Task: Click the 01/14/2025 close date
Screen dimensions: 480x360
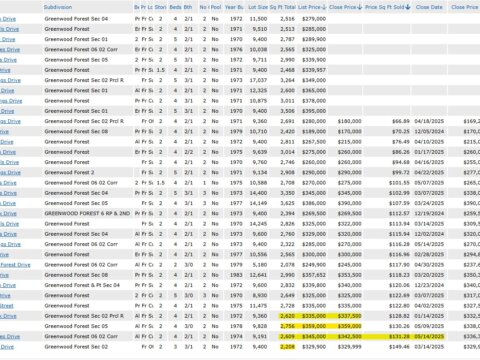Action: pyautogui.click(x=429, y=316)
